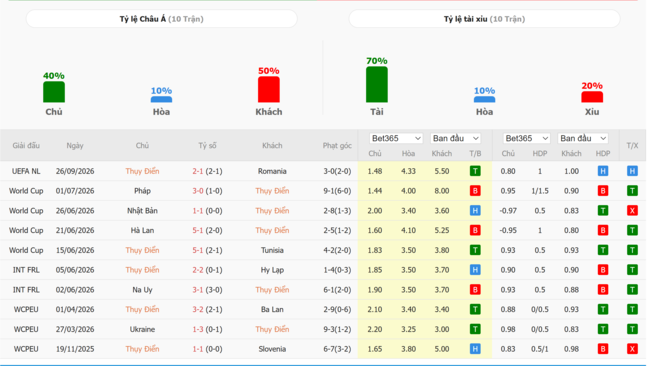Select the Tỷ lệ tài xỉu tab

pyautogui.click(x=484, y=19)
